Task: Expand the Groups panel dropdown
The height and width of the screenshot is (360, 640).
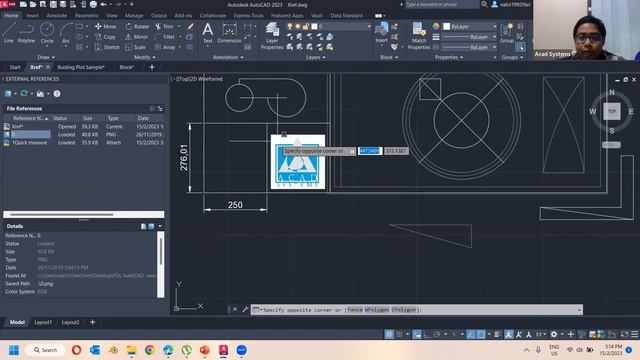Action: [x=512, y=58]
